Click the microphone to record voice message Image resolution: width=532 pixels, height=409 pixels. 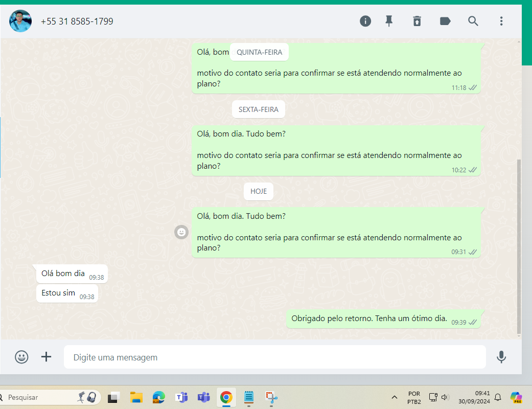[501, 357]
